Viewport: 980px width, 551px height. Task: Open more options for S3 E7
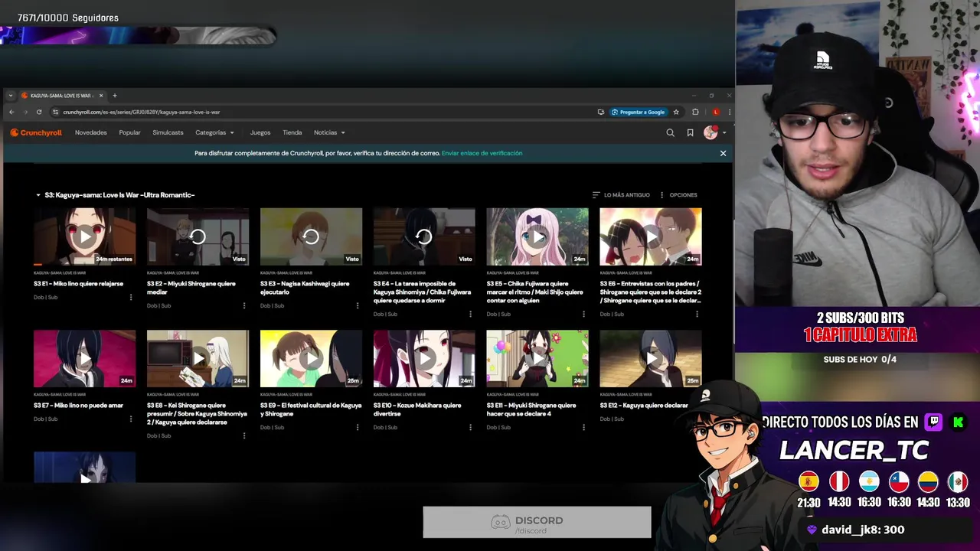pos(131,419)
